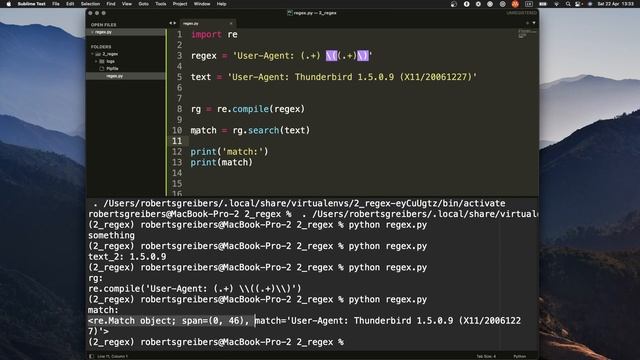Open the Project menu

(x=180, y=4)
